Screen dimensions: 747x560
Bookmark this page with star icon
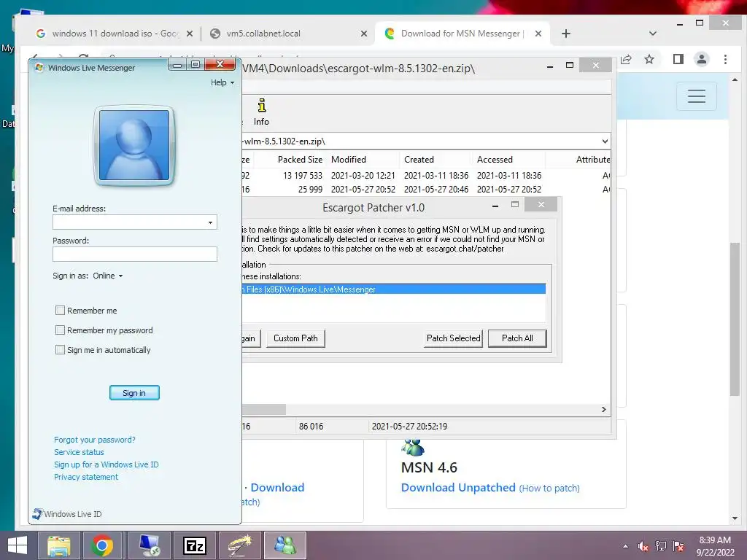649,59
